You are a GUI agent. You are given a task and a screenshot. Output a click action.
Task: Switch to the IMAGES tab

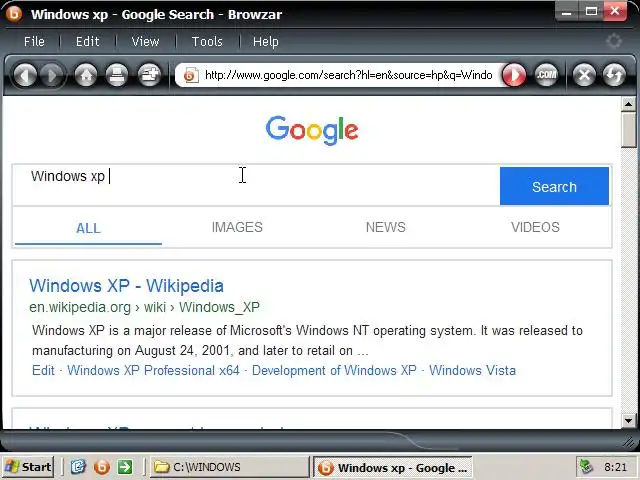(237, 227)
